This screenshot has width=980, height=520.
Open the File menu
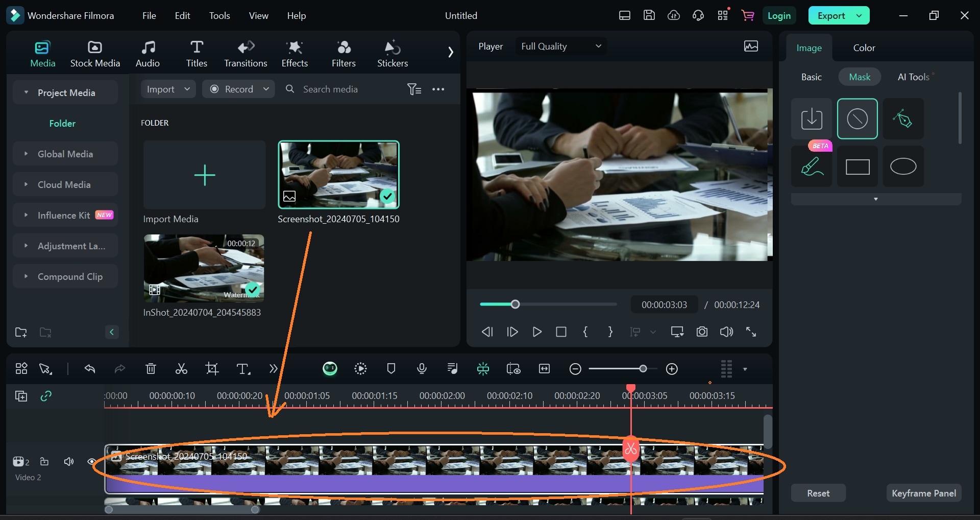click(149, 16)
